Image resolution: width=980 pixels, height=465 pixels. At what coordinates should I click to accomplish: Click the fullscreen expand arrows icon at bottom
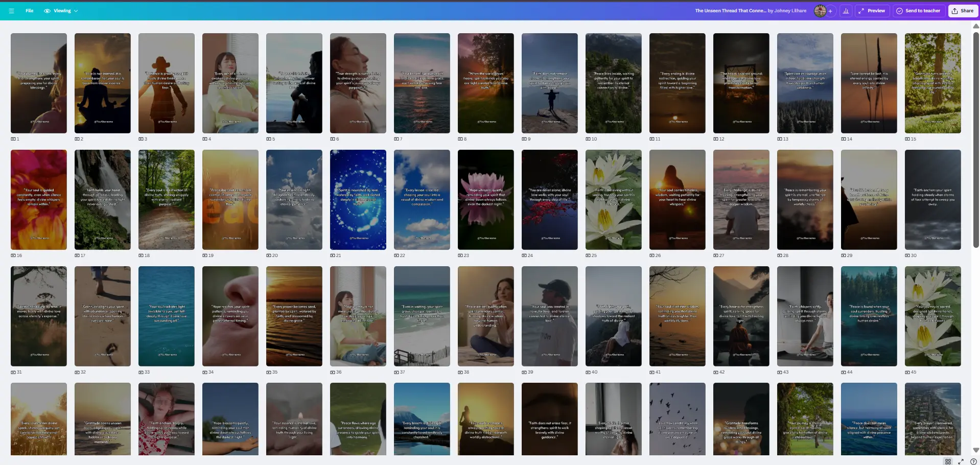961,461
